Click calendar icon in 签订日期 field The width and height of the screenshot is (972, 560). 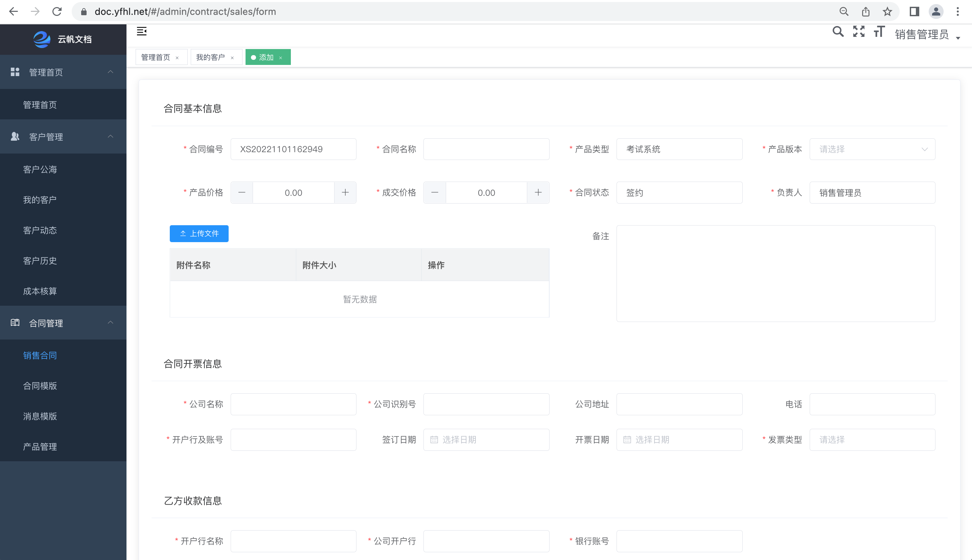coord(434,439)
